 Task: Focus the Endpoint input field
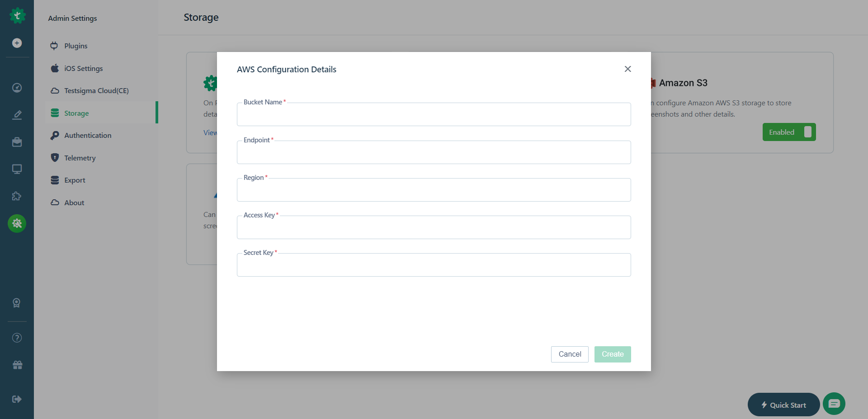tap(434, 152)
